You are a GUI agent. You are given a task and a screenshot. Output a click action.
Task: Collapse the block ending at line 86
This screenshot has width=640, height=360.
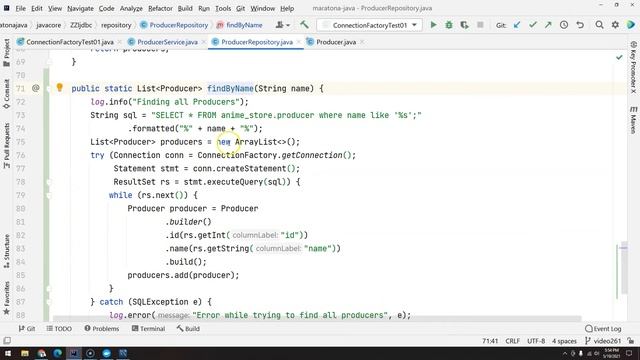(49, 289)
